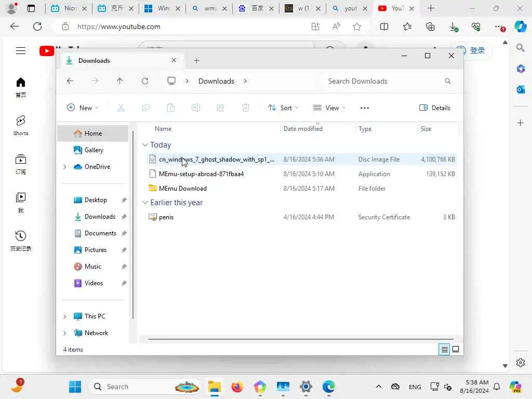The image size is (532, 399).
Task: Open YouTube hamburger guide menu
Action: click(21, 51)
